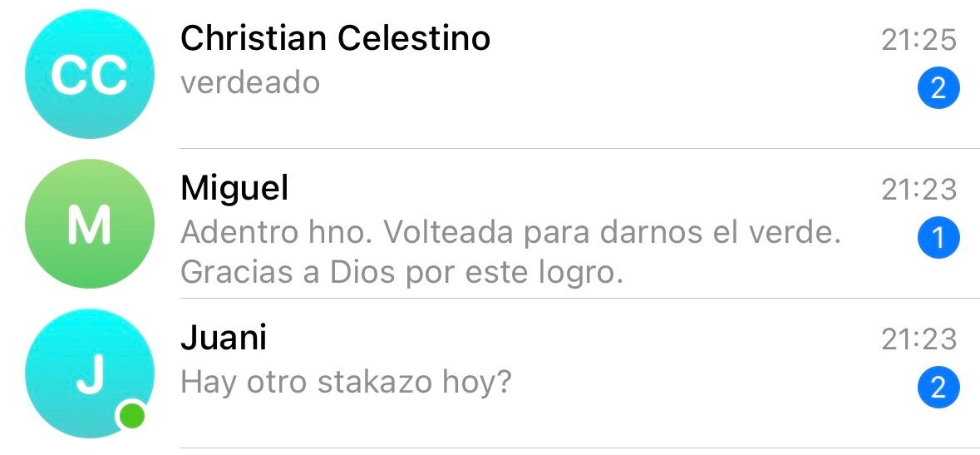Click the 21:23 timestamp on Juani's chat

919,339
